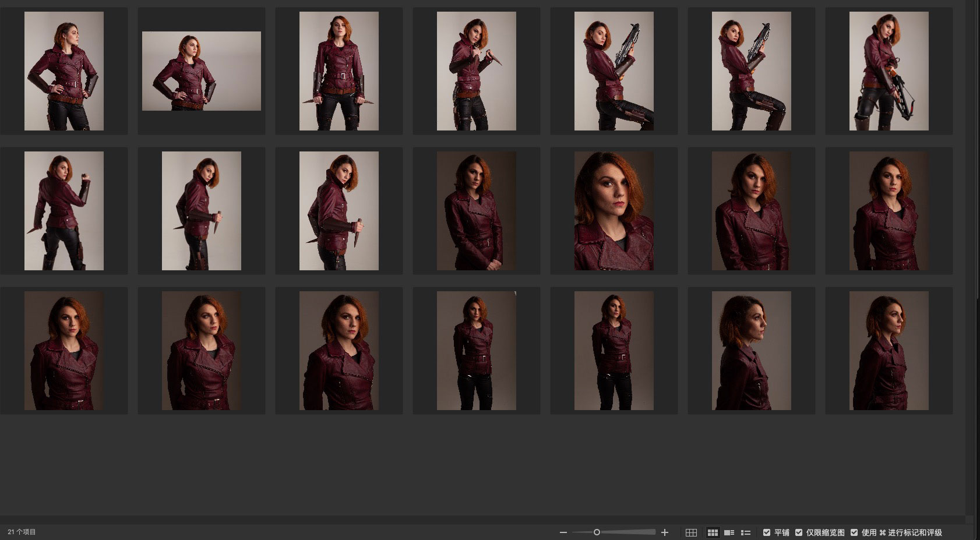Viewport: 980px width, 540px height.
Task: Toggle the 仅限缩览图 checkbox
Action: click(799, 532)
